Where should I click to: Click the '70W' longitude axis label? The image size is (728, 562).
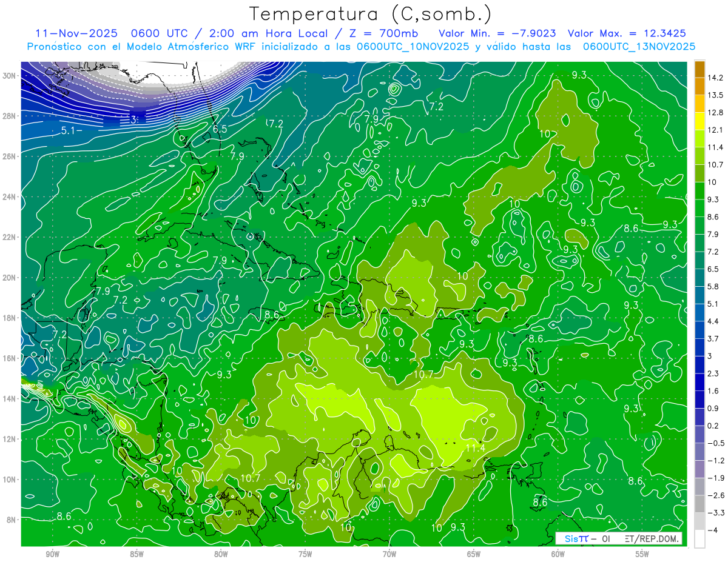389,555
